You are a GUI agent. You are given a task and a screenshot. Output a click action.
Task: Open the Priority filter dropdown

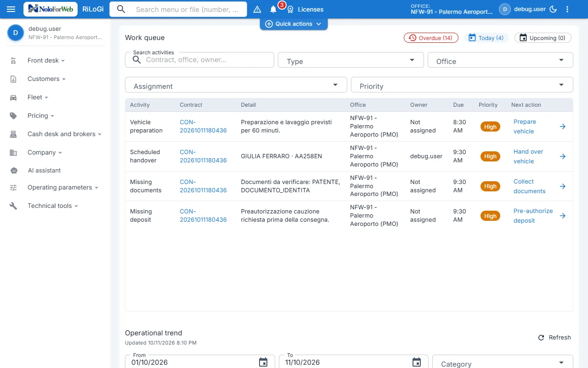[x=462, y=85]
